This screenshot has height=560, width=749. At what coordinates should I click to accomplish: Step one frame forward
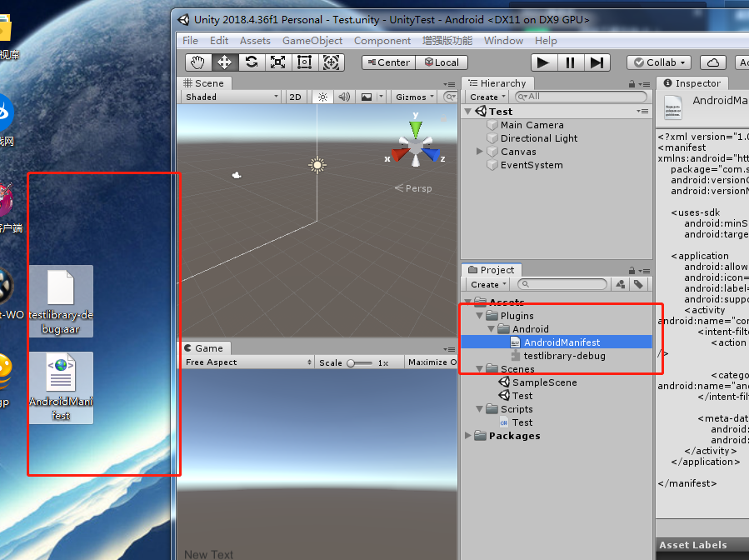coord(597,62)
